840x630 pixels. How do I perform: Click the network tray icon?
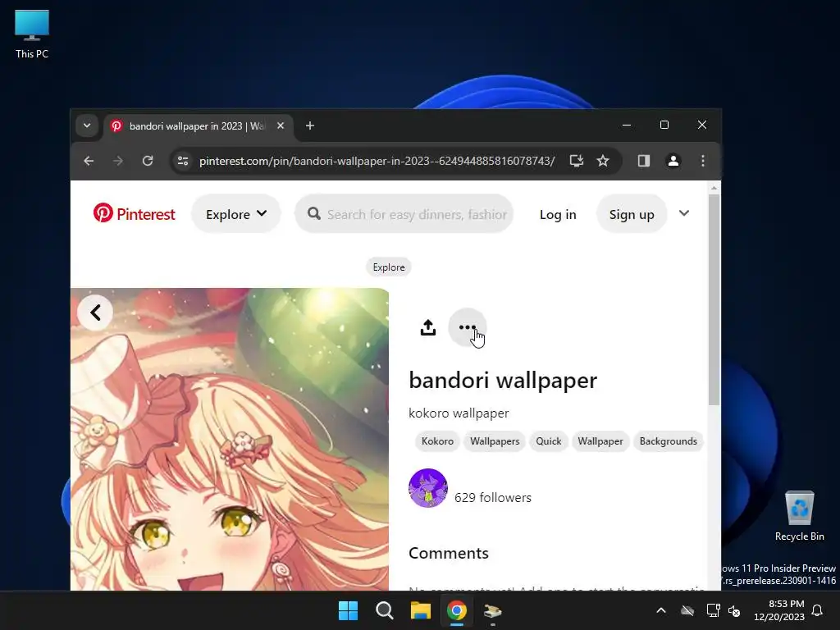pos(713,610)
